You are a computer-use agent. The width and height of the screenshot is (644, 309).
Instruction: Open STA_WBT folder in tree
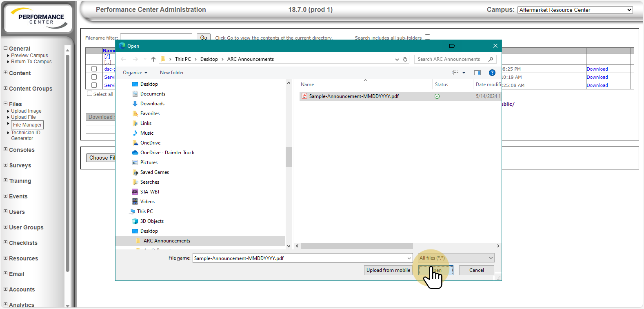150,192
